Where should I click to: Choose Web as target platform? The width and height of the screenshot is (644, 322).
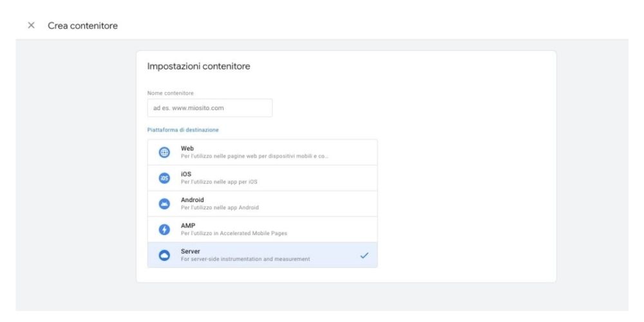point(263,153)
